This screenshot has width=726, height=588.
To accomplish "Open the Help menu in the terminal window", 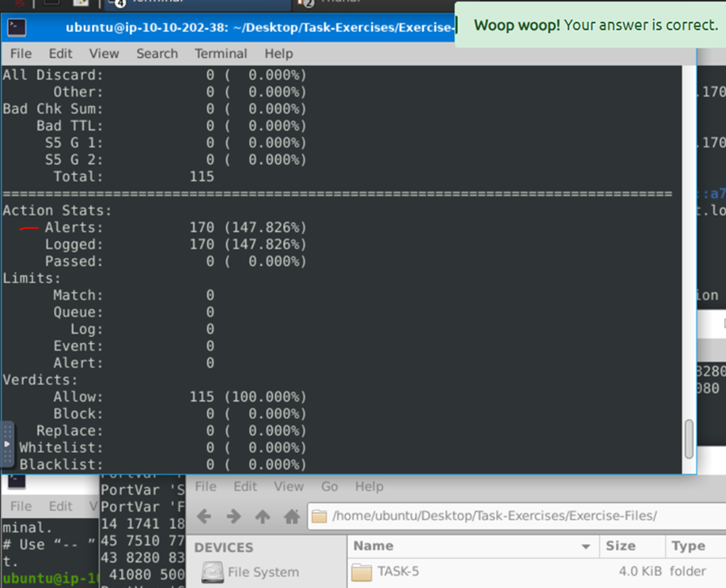I will tap(279, 53).
